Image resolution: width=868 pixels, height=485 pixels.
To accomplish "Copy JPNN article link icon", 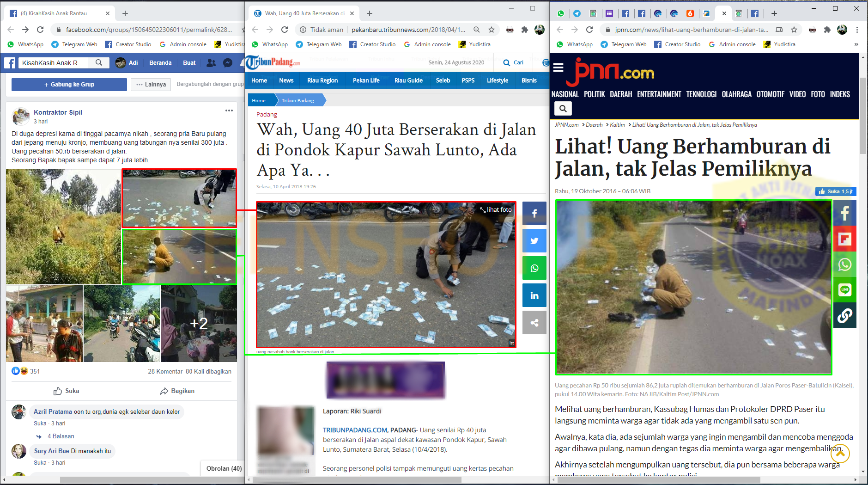I will pyautogui.click(x=845, y=316).
